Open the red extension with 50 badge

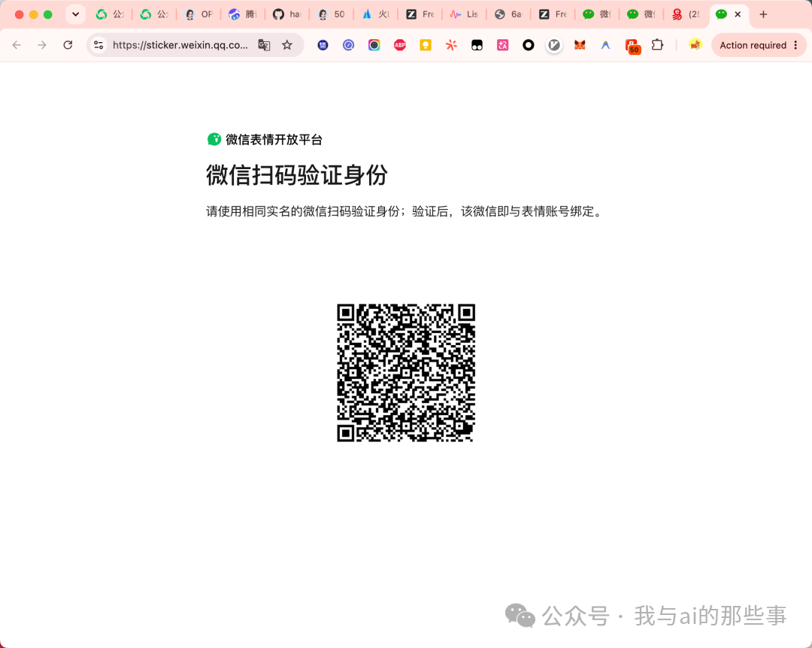[x=632, y=46]
